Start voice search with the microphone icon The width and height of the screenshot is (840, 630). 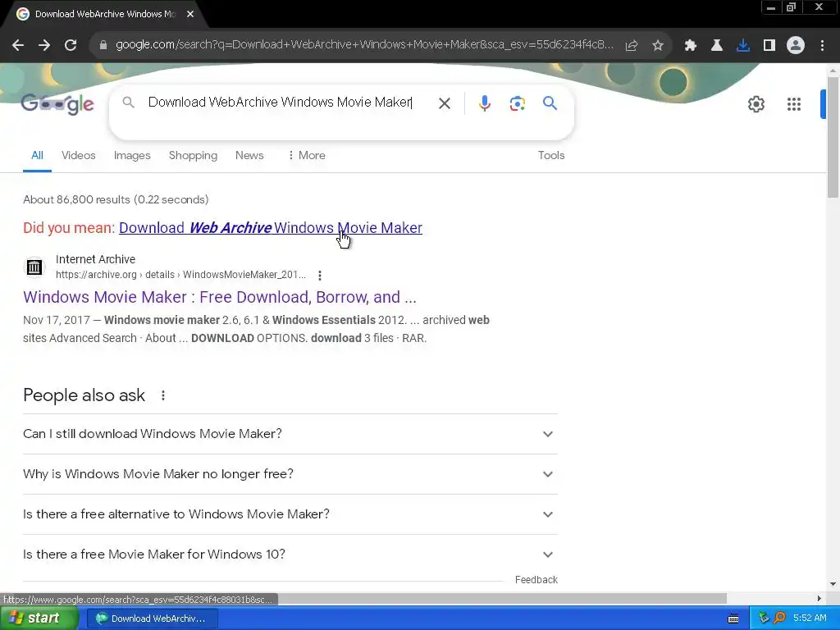[x=484, y=103]
